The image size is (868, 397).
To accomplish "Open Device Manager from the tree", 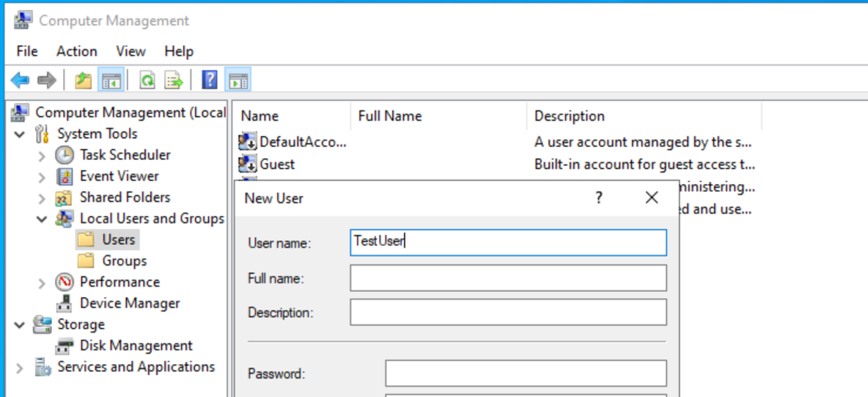I will (129, 303).
